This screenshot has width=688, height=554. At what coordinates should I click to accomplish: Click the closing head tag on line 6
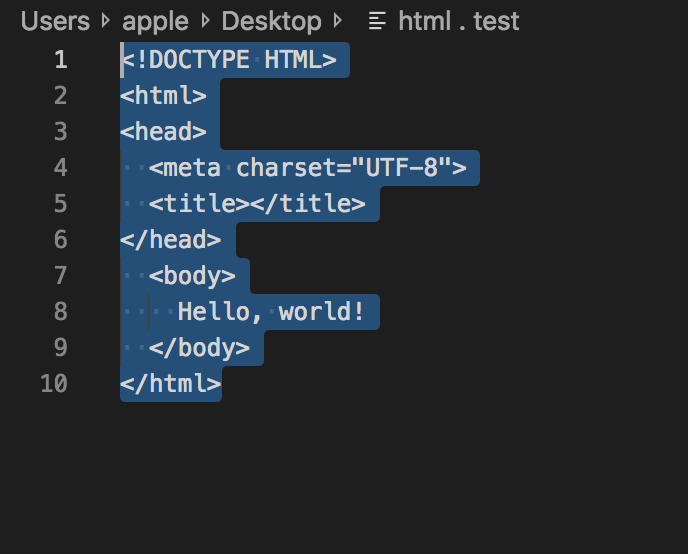pyautogui.click(x=171, y=239)
